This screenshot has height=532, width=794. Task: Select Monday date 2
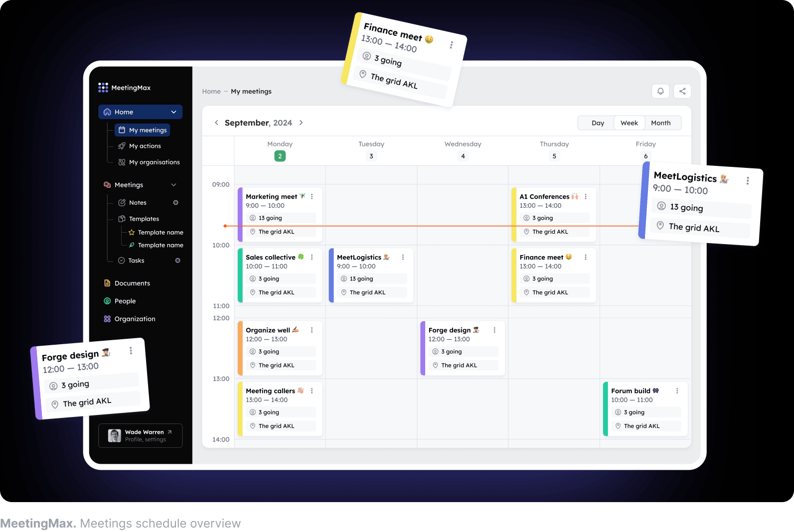coord(280,156)
